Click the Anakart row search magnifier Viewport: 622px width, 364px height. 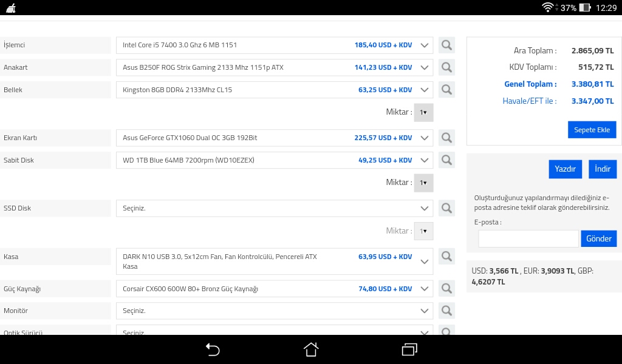point(446,67)
